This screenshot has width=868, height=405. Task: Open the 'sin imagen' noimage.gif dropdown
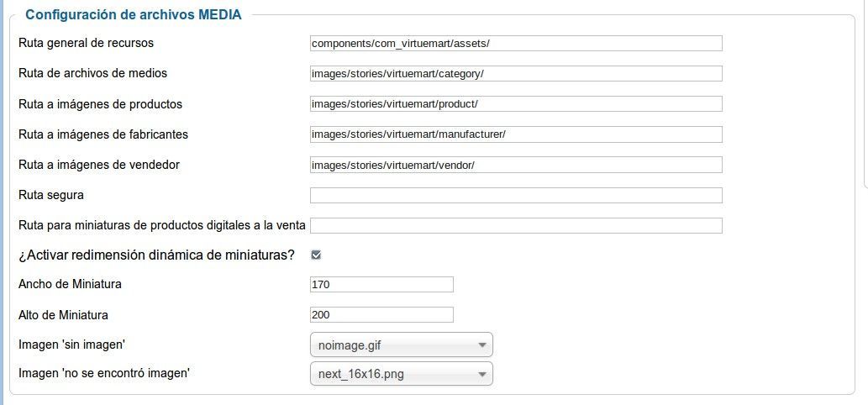[x=402, y=346]
